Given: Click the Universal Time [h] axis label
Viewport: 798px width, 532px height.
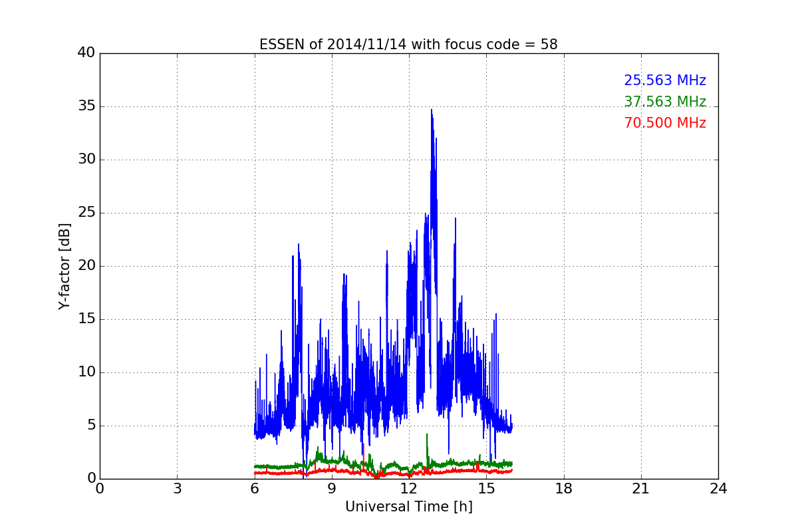Looking at the screenshot, I should (408, 507).
